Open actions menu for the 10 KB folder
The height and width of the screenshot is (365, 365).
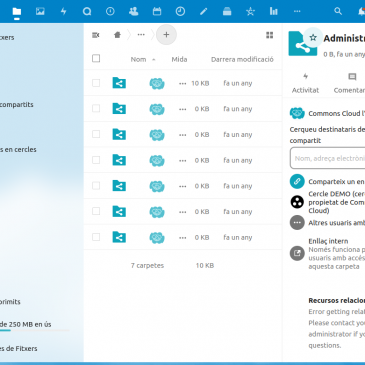[182, 84]
